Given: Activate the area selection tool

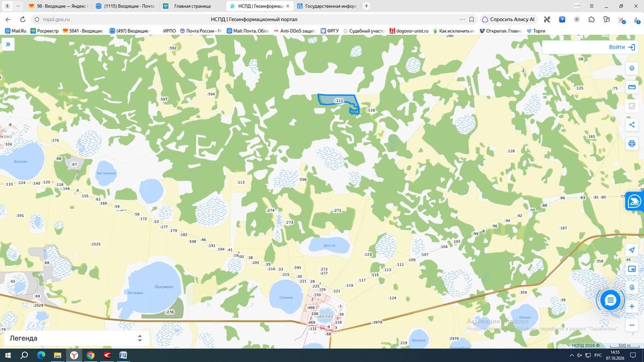Looking at the screenshot, I should click(632, 106).
